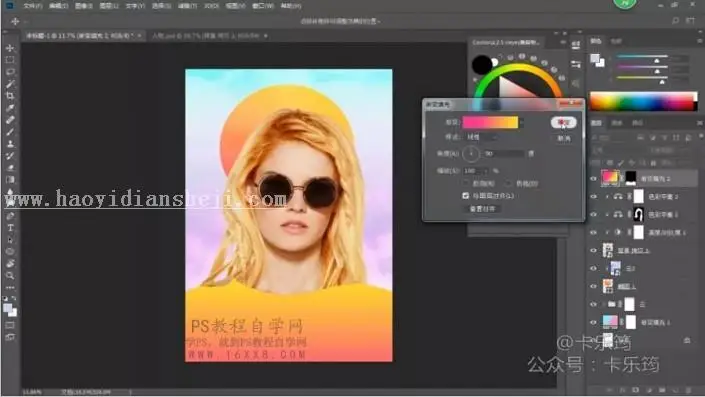Change screen mode icon at toolbar bottom
The width and height of the screenshot is (705, 397).
[10, 337]
